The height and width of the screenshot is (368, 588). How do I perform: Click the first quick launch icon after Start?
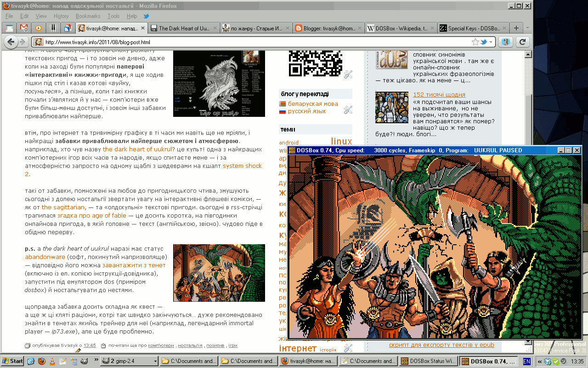tap(31, 361)
